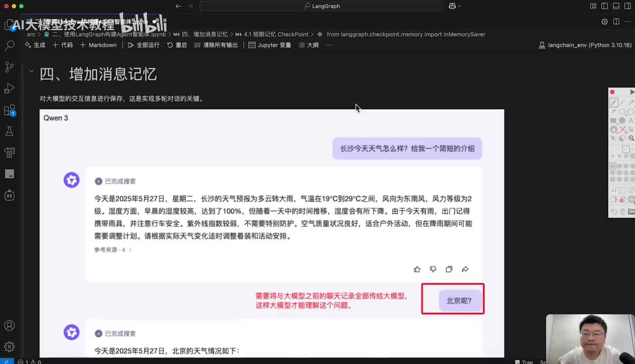Open the Extensions view with badge

[x=10, y=110]
